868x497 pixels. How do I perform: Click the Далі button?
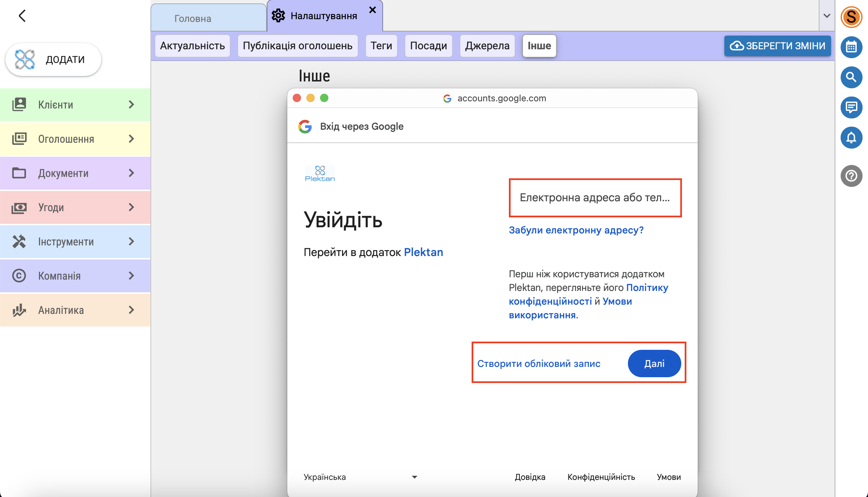tap(654, 364)
